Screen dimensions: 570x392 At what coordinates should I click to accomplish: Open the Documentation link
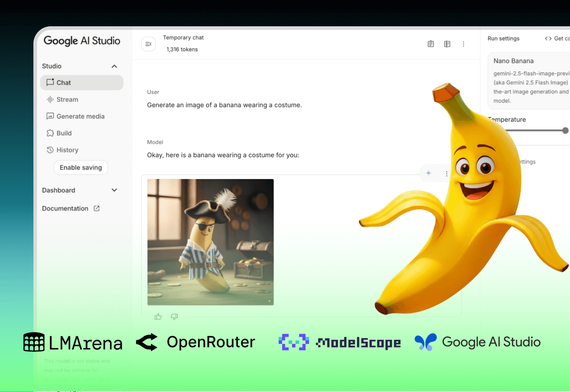(65, 208)
